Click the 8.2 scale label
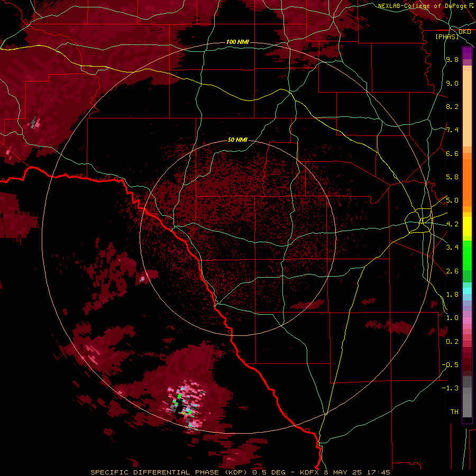 point(452,106)
